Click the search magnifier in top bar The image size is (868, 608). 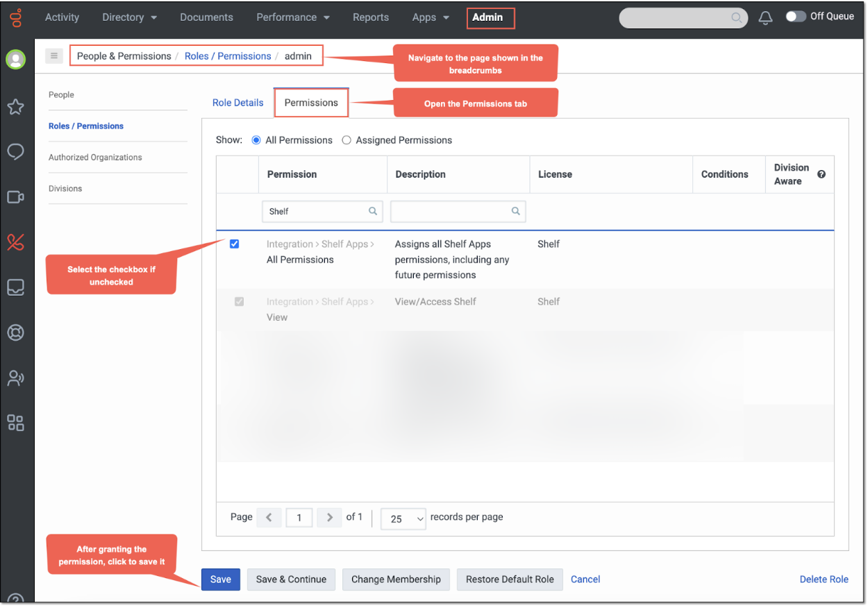[x=737, y=18]
